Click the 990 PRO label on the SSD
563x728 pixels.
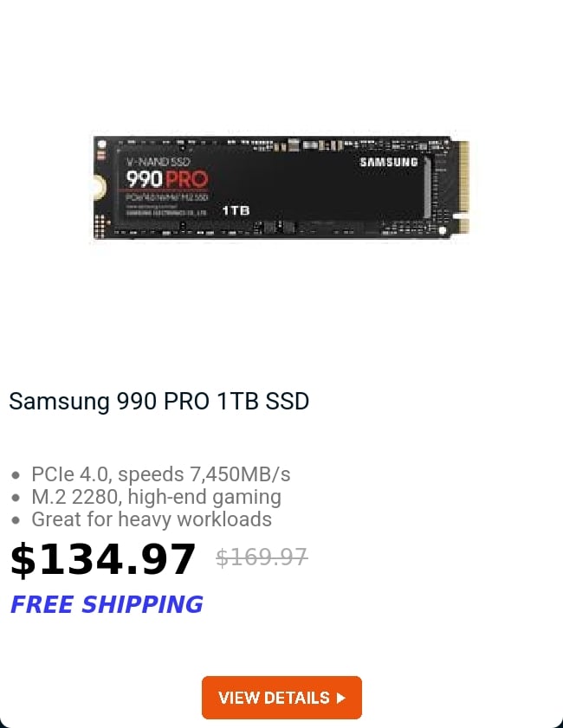pyautogui.click(x=167, y=179)
